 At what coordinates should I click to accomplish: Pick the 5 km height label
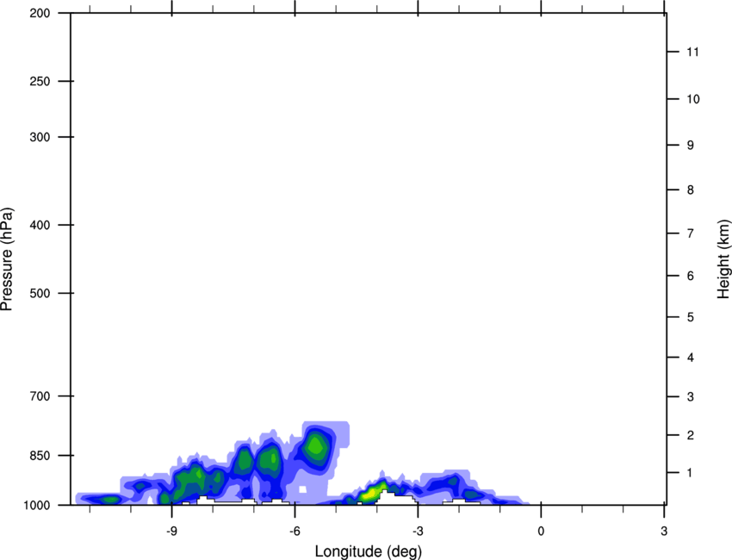690,317
